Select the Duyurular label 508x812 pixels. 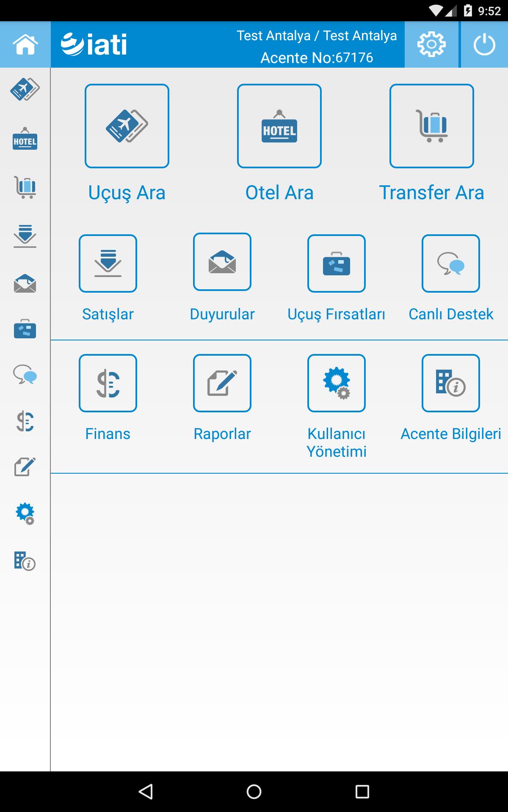point(222,315)
